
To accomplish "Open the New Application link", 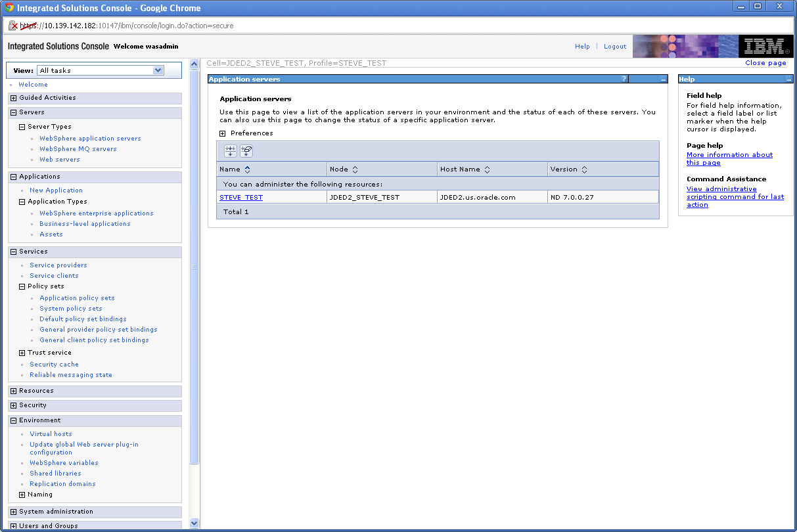I will click(x=56, y=190).
